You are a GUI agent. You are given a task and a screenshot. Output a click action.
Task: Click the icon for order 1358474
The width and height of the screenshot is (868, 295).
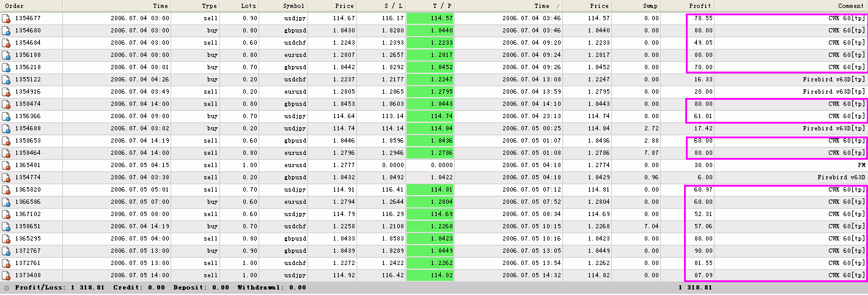6,104
